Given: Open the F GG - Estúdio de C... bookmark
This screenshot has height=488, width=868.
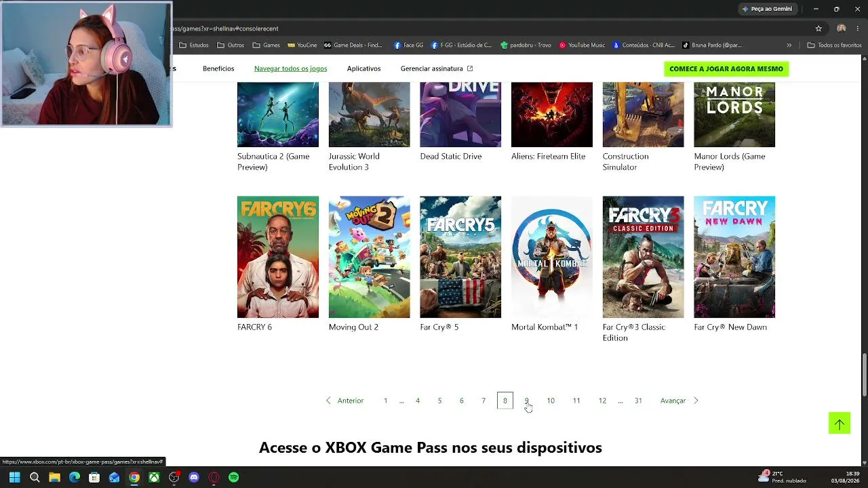Looking at the screenshot, I should click(461, 45).
